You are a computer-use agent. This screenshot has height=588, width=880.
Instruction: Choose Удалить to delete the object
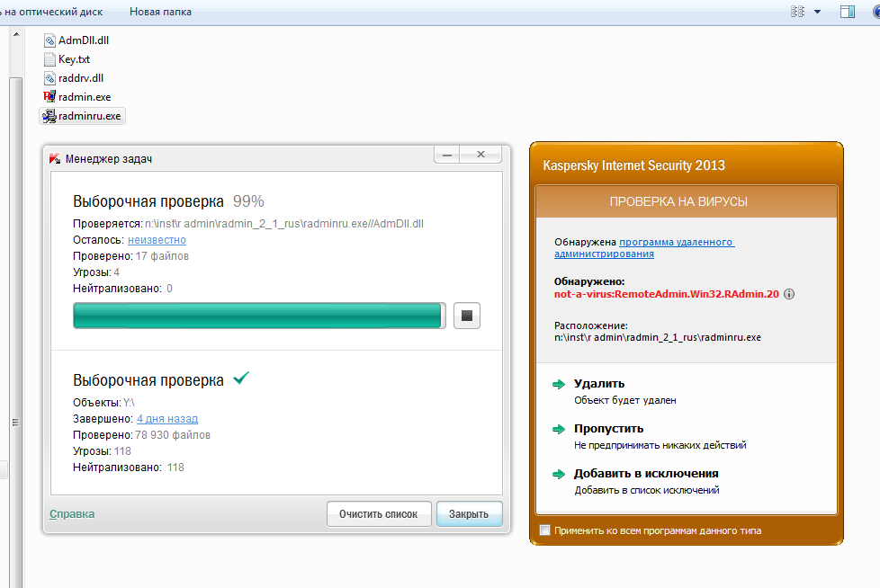599,384
